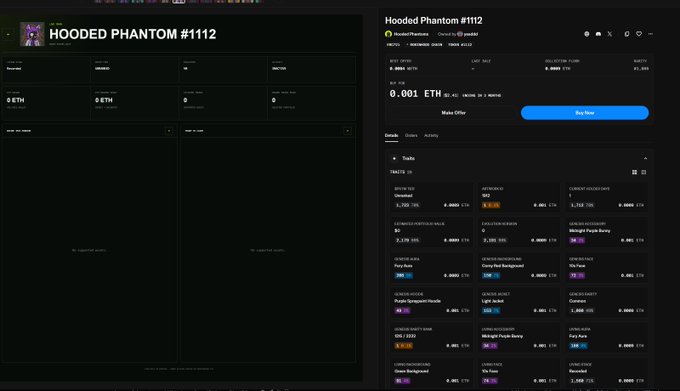Select traits list view icon
Image resolution: width=680 pixels, height=391 pixels.
point(644,172)
